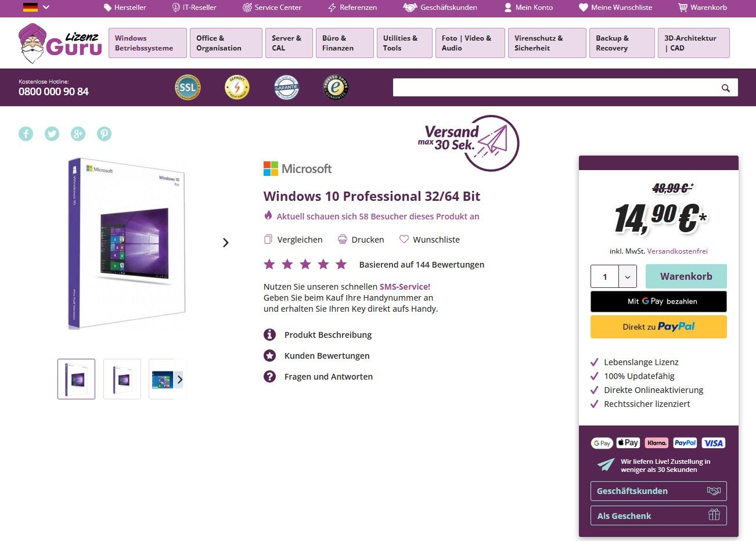
Task: Open the SSL trust badge
Action: click(x=188, y=88)
